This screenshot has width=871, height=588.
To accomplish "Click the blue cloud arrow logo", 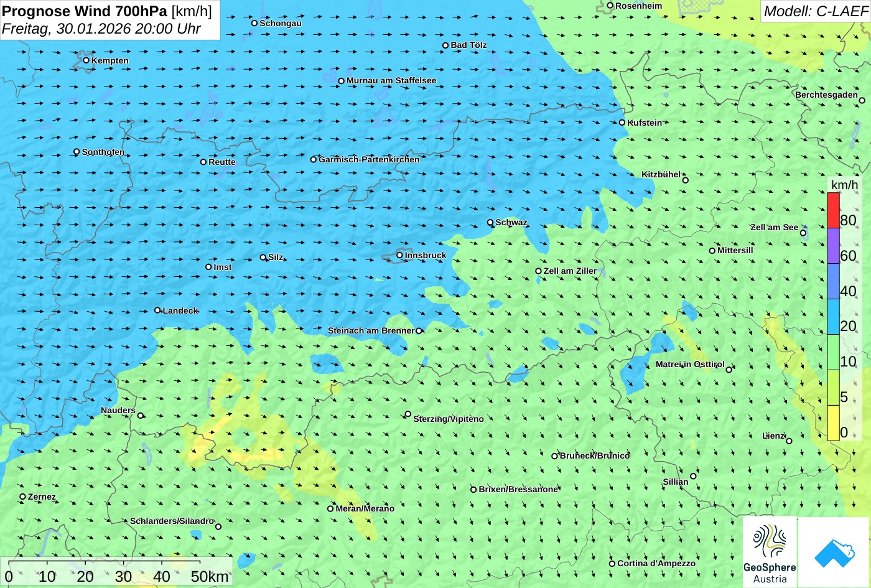I will (x=834, y=553).
